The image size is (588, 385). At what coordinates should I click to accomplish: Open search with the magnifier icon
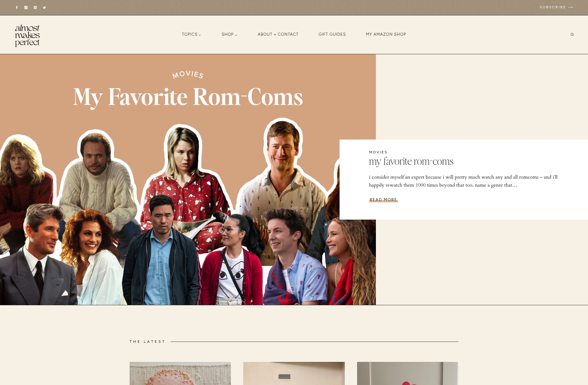point(572,34)
